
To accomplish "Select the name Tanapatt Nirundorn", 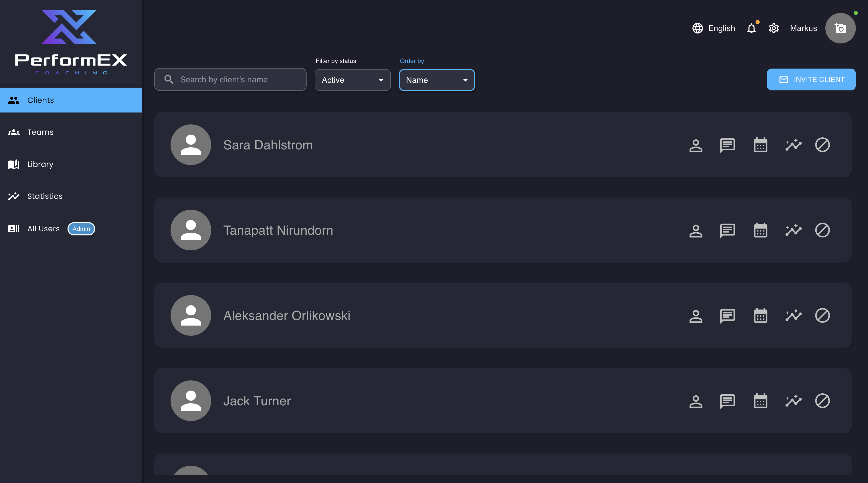I will pyautogui.click(x=278, y=230).
